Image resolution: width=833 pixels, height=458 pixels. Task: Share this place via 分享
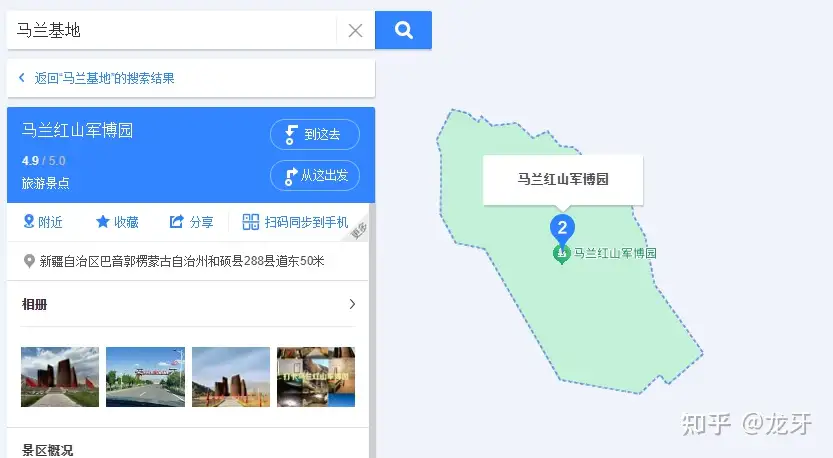coord(191,222)
